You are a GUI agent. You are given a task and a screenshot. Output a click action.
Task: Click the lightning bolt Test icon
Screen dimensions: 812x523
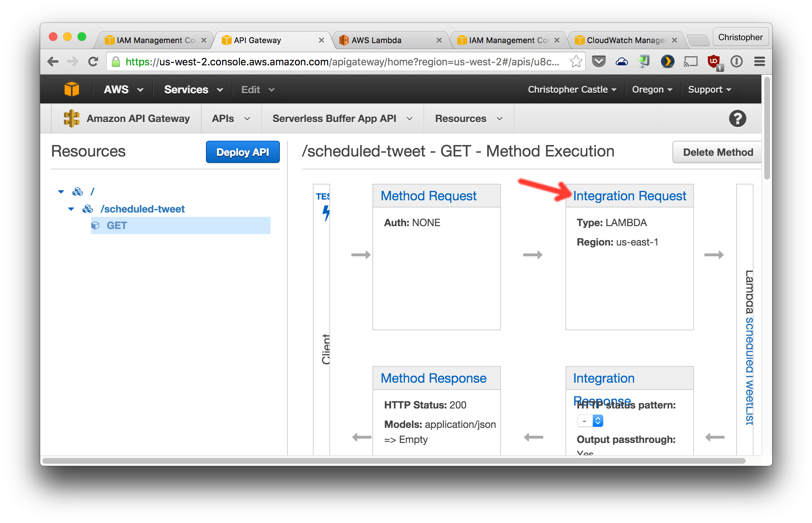326,214
